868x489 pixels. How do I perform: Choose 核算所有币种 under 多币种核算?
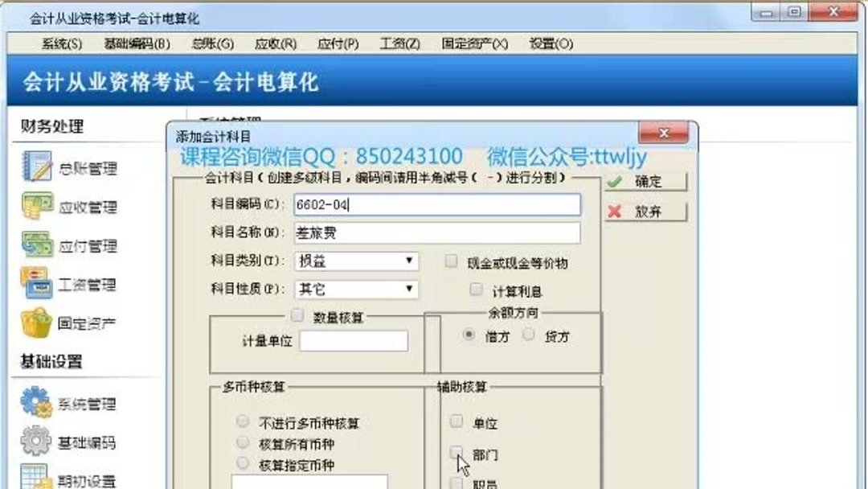(x=243, y=442)
